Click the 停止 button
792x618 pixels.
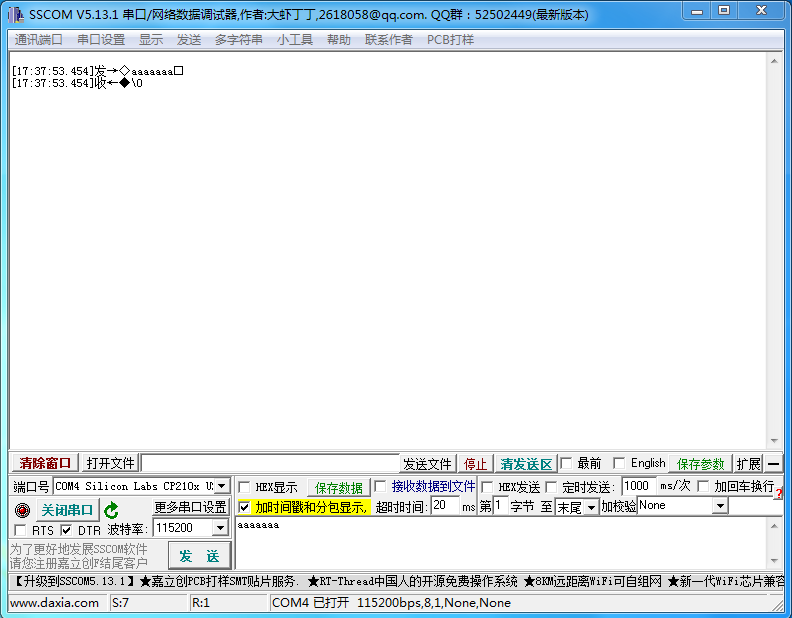(475, 464)
